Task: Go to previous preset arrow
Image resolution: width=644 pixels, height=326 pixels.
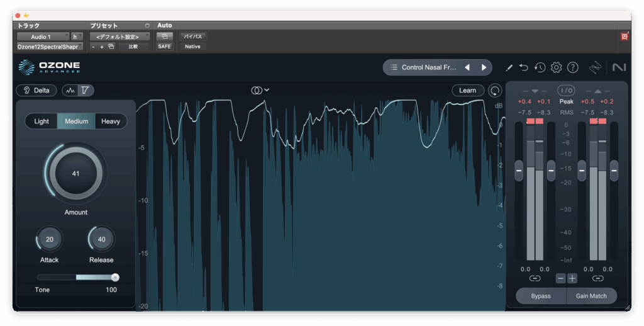Action: pyautogui.click(x=467, y=67)
